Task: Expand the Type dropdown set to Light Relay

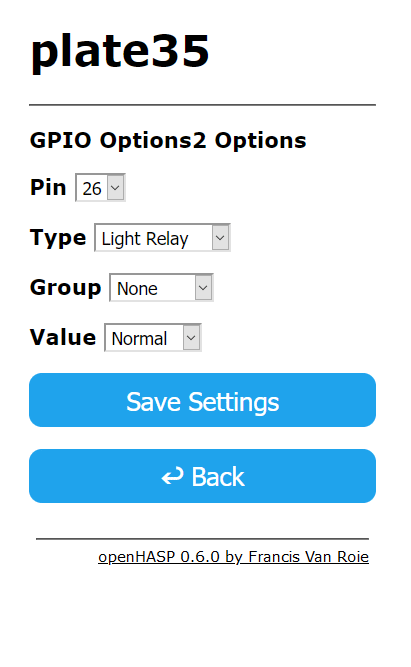Action: (x=163, y=237)
